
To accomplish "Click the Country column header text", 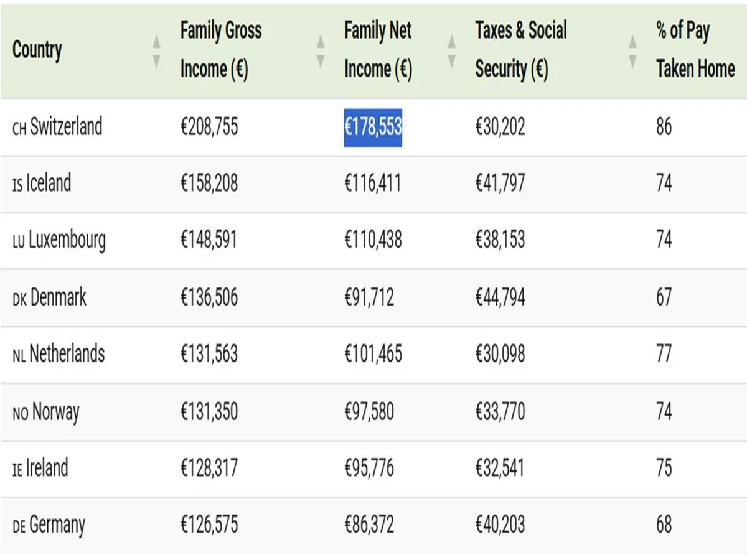I will [x=37, y=50].
